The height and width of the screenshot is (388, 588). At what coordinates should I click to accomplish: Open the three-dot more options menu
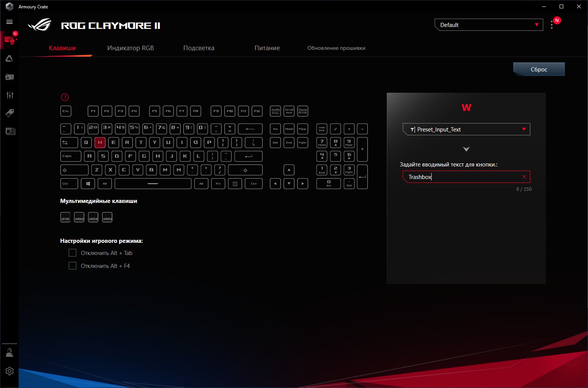(552, 25)
